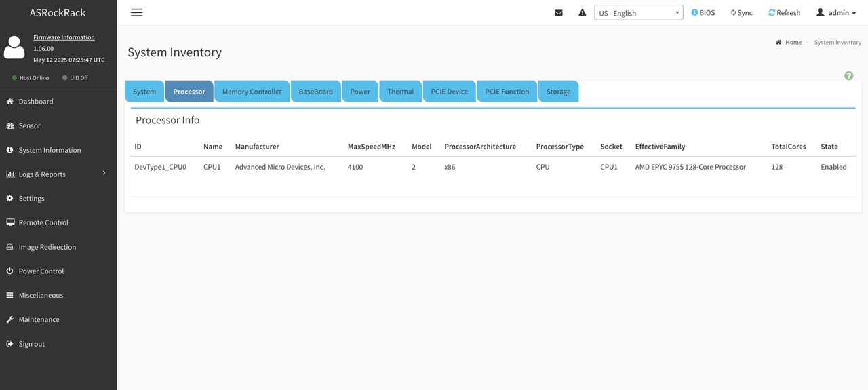Screen dimensions: 868x390
Task: Click the warning alert triangle icon
Action: click(582, 13)
